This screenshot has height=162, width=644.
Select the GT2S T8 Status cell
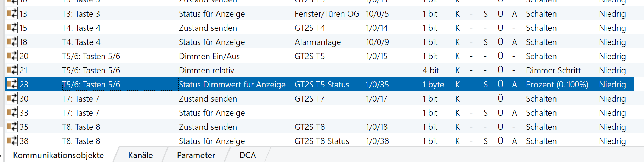tap(322, 141)
